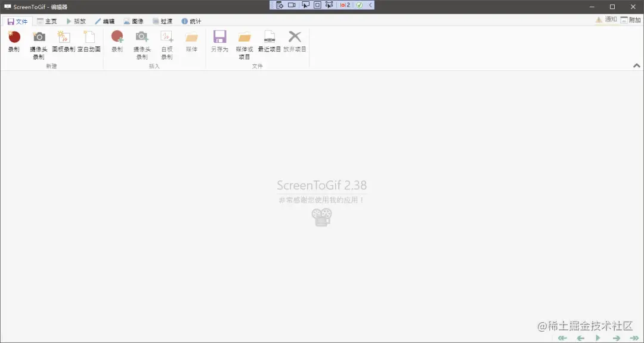Select the 过渡 ribbon tab
Viewport: 644px width, 343px height.
click(162, 21)
